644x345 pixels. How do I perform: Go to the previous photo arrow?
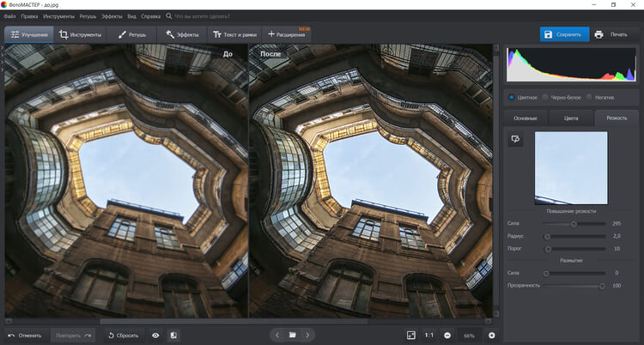point(276,335)
